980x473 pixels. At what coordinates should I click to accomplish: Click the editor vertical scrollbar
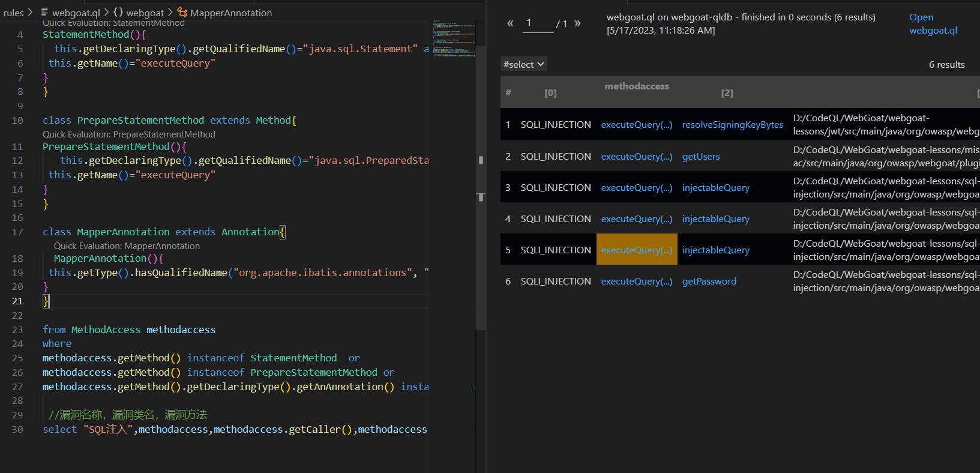[x=481, y=187]
